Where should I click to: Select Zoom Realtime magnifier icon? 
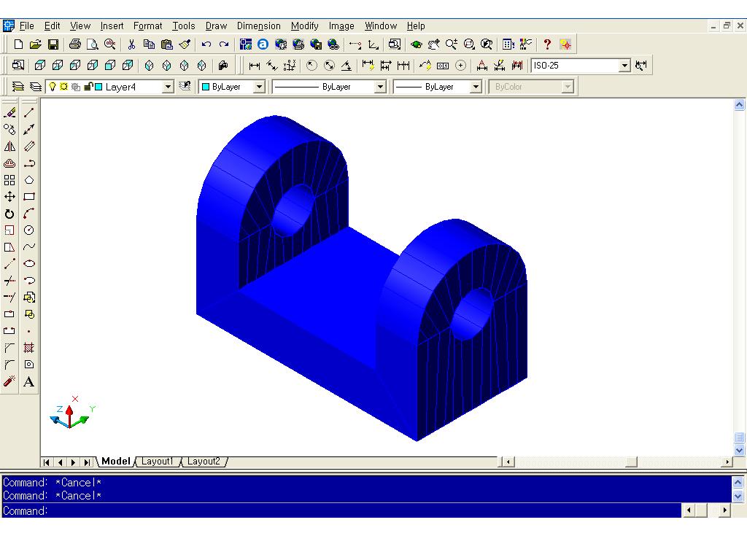coord(451,44)
